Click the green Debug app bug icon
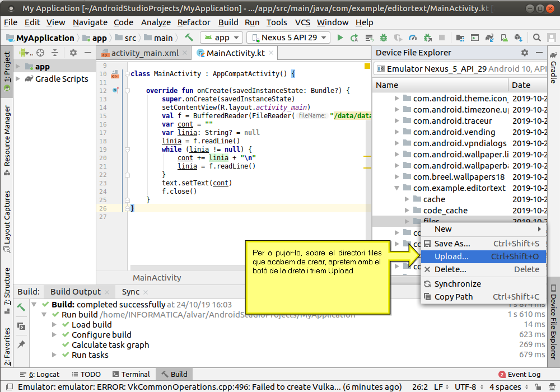Screen dimensions: 560x392 [x=384, y=38]
